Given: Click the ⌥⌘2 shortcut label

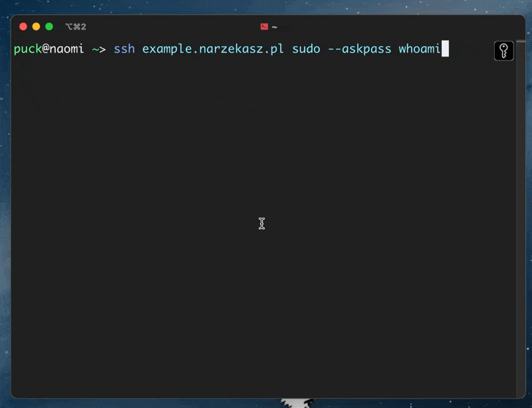Looking at the screenshot, I should tap(75, 27).
